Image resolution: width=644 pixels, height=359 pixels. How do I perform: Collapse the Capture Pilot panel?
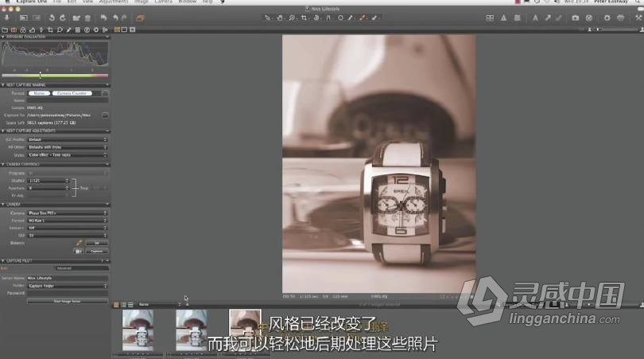[3, 261]
